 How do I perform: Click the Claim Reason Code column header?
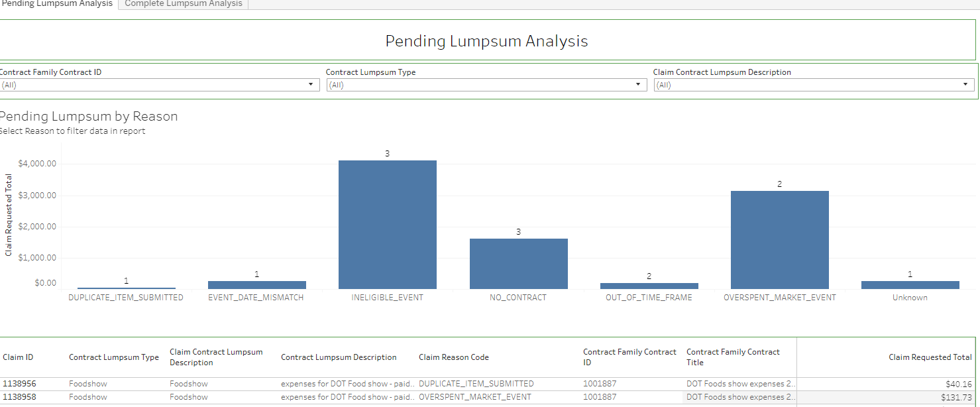coord(454,357)
